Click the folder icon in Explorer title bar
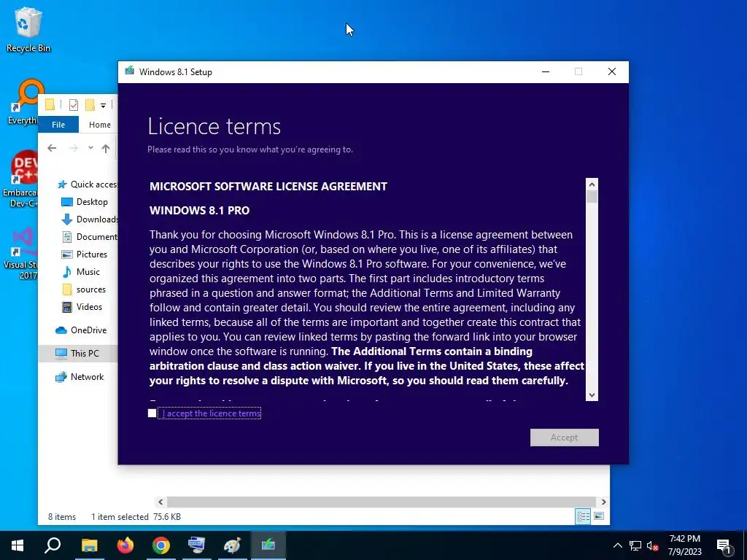This screenshot has height=560, width=747. pyautogui.click(x=50, y=104)
